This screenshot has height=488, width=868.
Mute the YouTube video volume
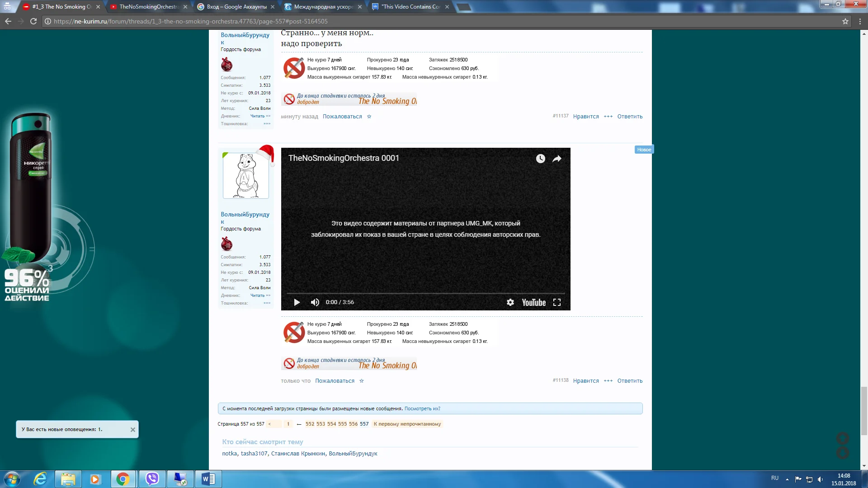pyautogui.click(x=315, y=302)
